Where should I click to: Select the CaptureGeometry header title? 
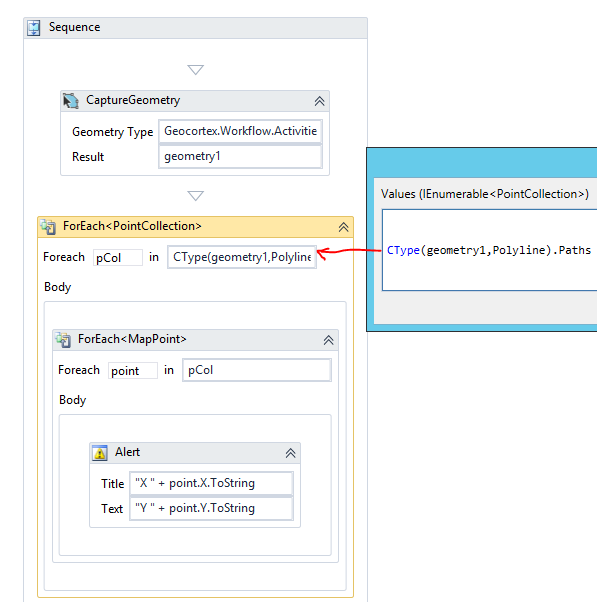coord(133,100)
